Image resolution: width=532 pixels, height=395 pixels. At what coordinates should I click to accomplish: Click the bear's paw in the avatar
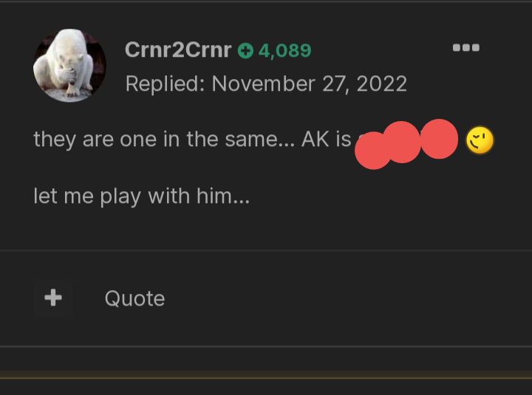(70, 76)
